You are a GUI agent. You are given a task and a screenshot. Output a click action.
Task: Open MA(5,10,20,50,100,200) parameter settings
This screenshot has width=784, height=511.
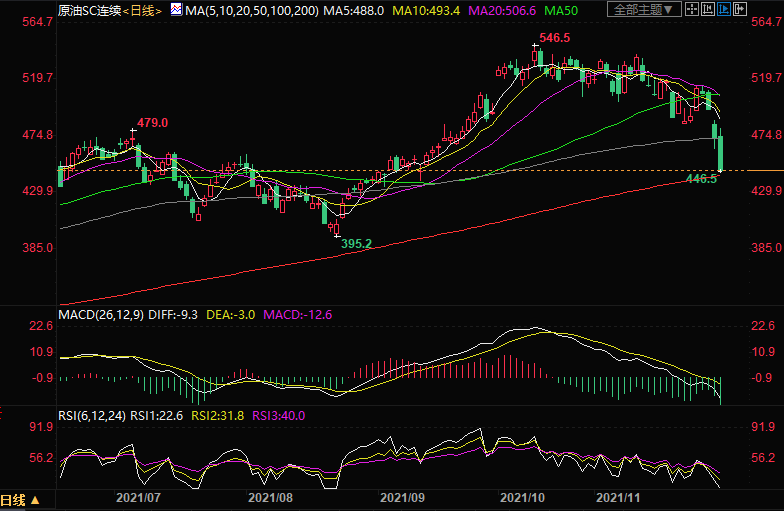coord(257,9)
